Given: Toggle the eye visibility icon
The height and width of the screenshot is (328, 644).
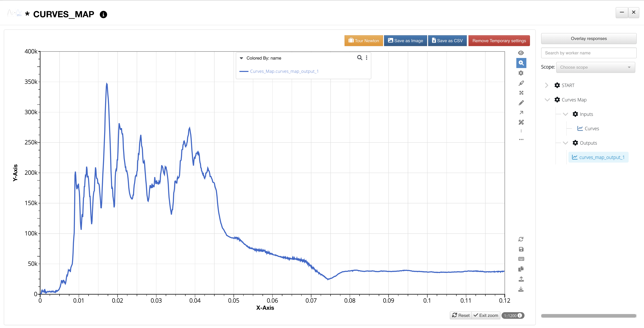Looking at the screenshot, I should click(x=521, y=53).
